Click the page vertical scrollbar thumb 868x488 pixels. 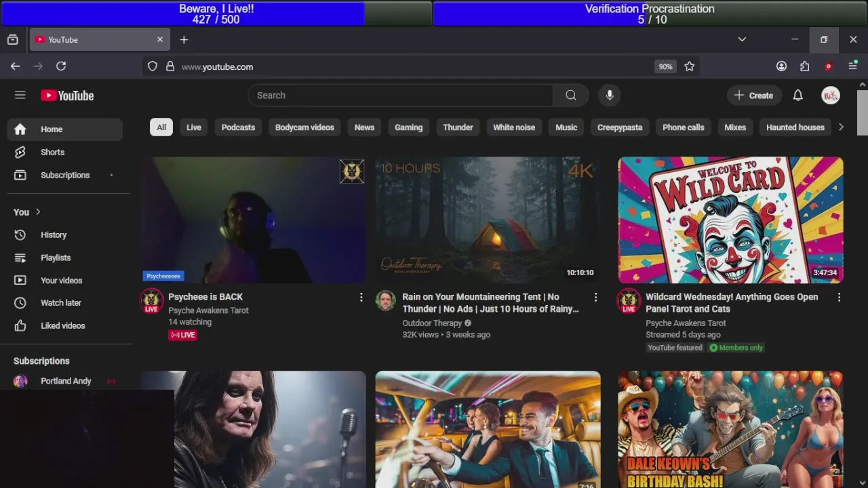[863, 113]
